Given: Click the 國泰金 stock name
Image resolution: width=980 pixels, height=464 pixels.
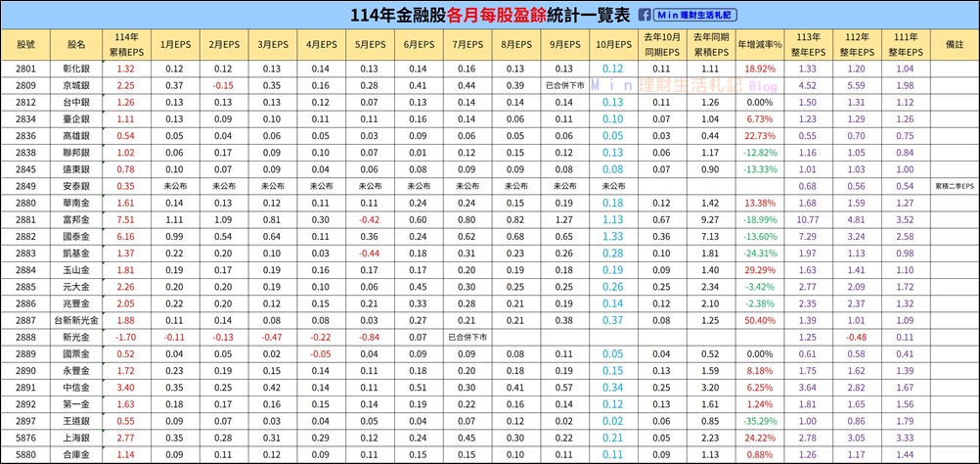Looking at the screenshot, I should point(77,236).
